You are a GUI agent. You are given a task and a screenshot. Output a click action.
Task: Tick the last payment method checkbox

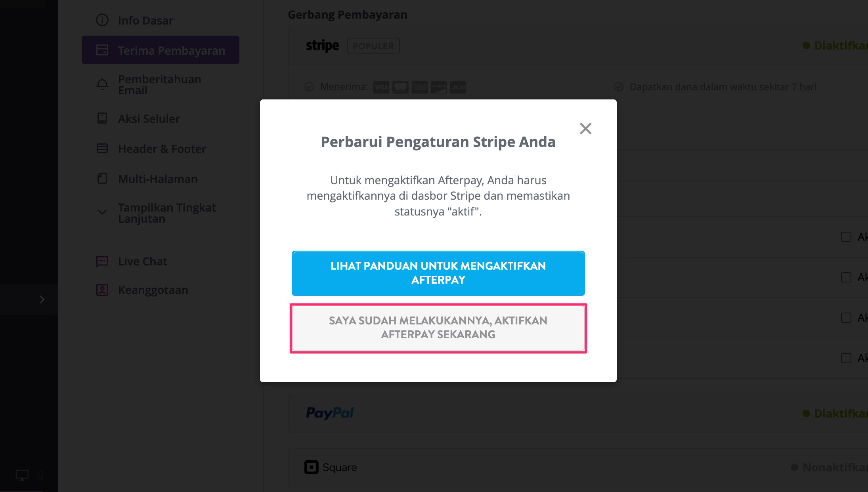click(846, 358)
